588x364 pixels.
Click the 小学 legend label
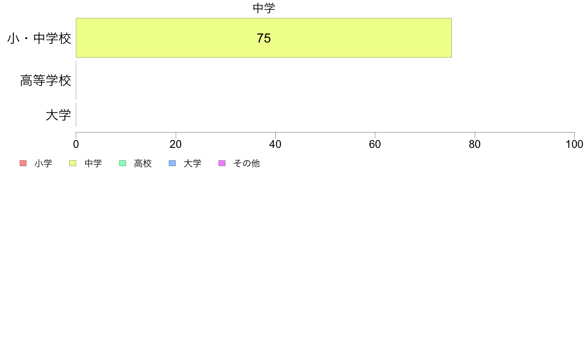click(43, 163)
